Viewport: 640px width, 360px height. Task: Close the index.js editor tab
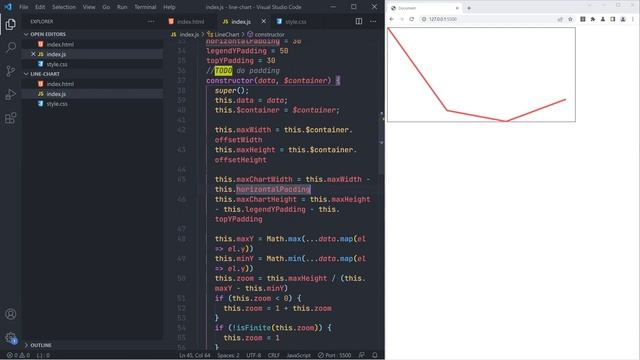coord(264,21)
